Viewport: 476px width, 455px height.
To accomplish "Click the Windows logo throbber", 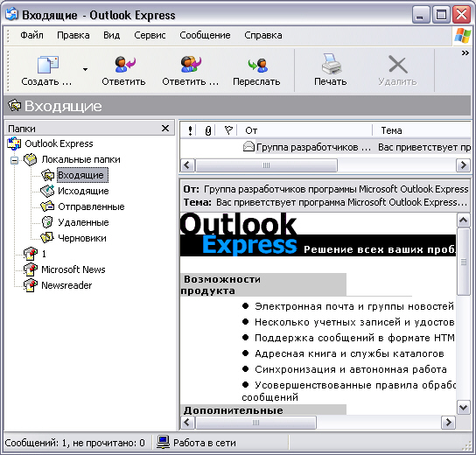I will 463,36.
